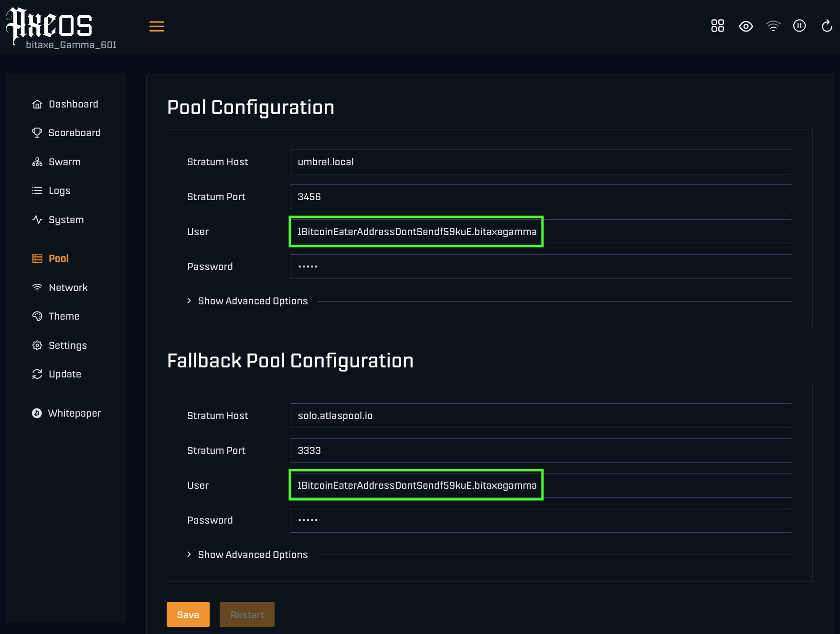This screenshot has width=840, height=634.
Task: Open the Theme palette settings
Action: (56, 316)
